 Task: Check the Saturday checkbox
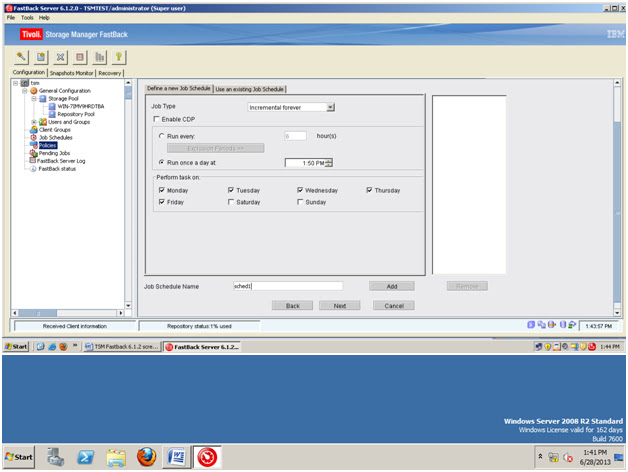[x=231, y=202]
